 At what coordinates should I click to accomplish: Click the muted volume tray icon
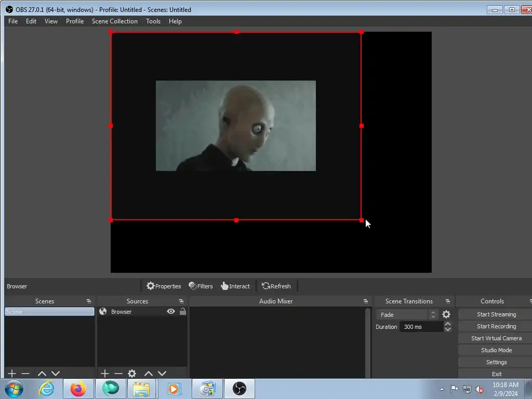[x=480, y=390]
